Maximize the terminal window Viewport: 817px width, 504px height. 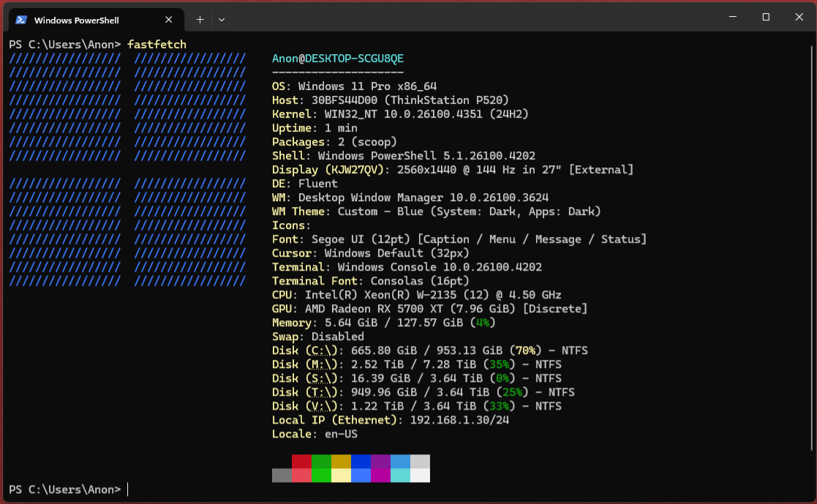[x=766, y=17]
